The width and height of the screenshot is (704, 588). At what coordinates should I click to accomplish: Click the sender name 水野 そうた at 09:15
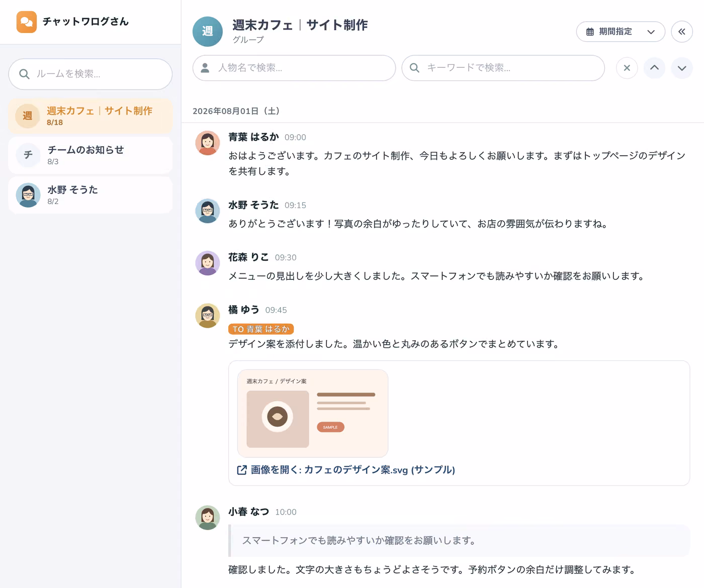pos(253,205)
